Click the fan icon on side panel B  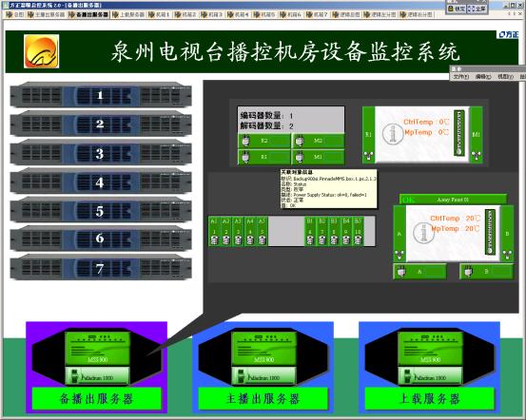[507, 255]
